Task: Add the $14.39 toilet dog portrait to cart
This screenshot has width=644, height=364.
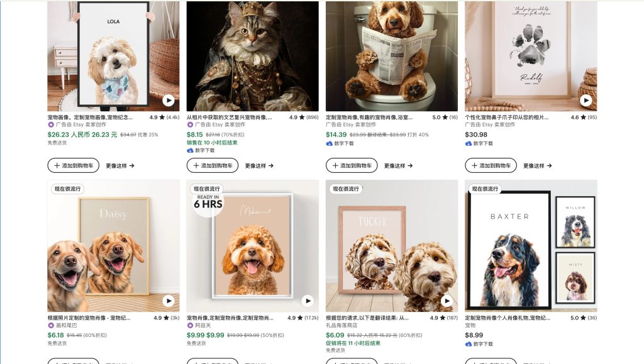Action: 352,166
